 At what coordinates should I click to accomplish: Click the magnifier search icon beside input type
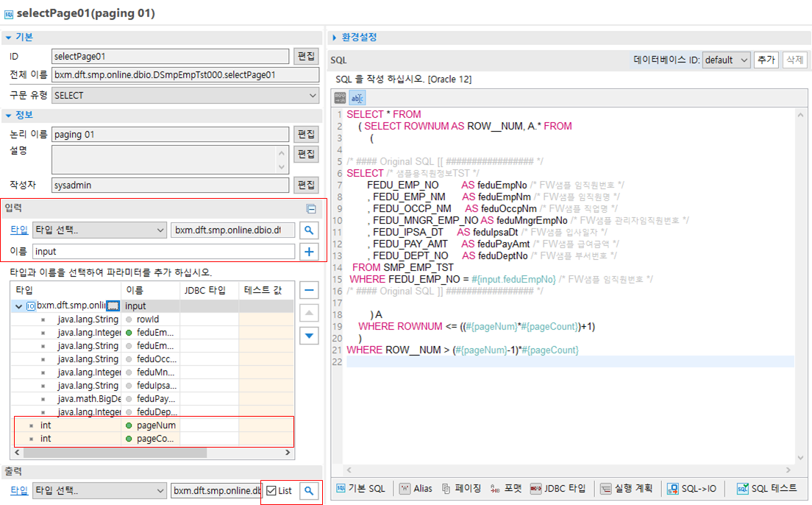pyautogui.click(x=310, y=230)
